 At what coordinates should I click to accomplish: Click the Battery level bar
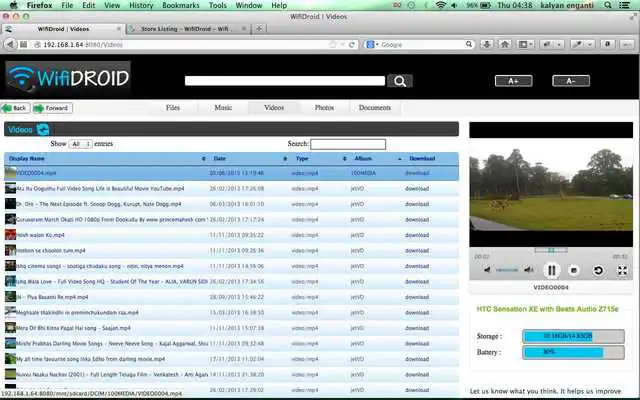pyautogui.click(x=573, y=352)
